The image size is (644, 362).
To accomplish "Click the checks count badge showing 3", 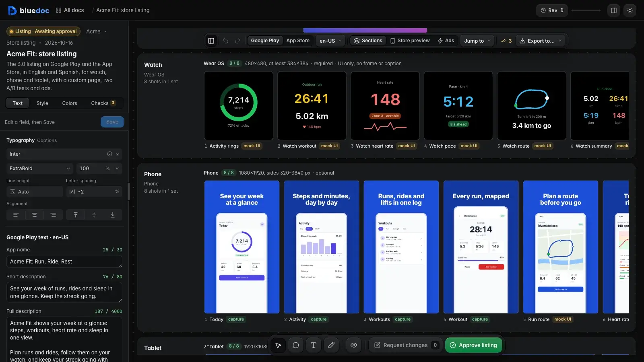I will (x=506, y=41).
